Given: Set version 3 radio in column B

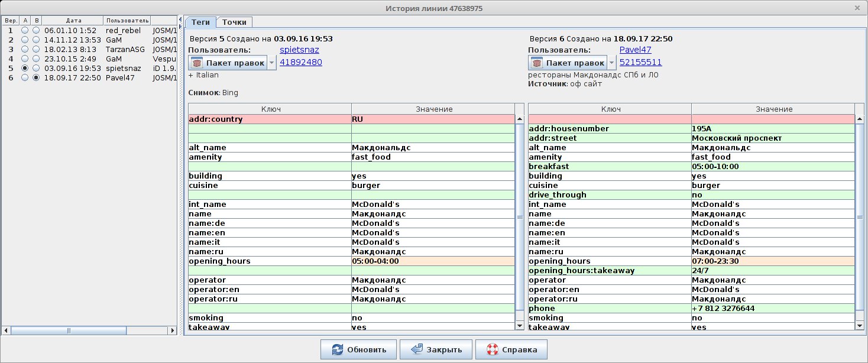Looking at the screenshot, I should click(x=36, y=49).
